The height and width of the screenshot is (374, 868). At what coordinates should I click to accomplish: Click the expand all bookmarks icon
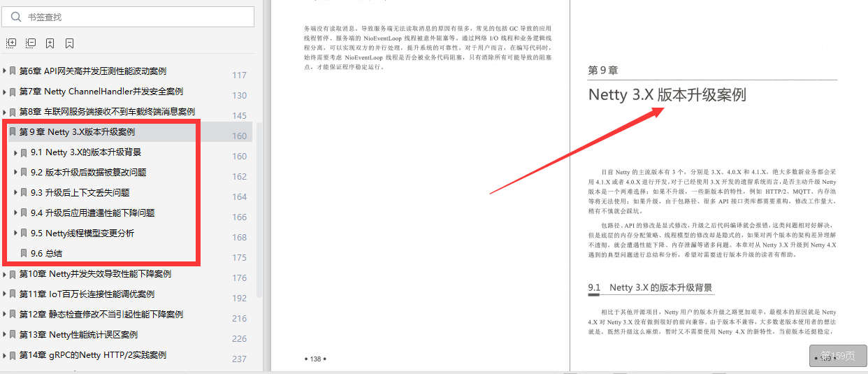pos(11,43)
